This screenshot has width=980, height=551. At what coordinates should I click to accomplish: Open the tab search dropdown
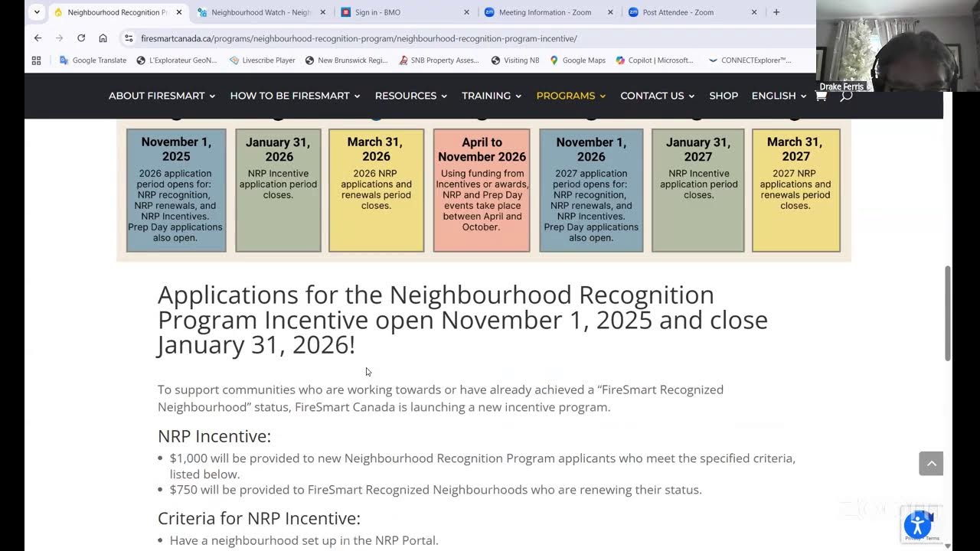pos(37,12)
